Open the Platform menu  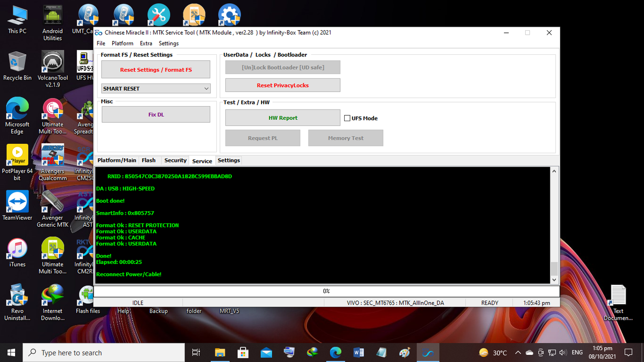point(122,43)
